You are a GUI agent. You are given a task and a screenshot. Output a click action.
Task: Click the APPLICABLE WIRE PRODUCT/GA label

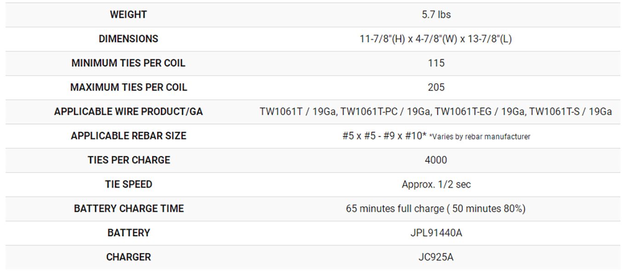(x=128, y=112)
